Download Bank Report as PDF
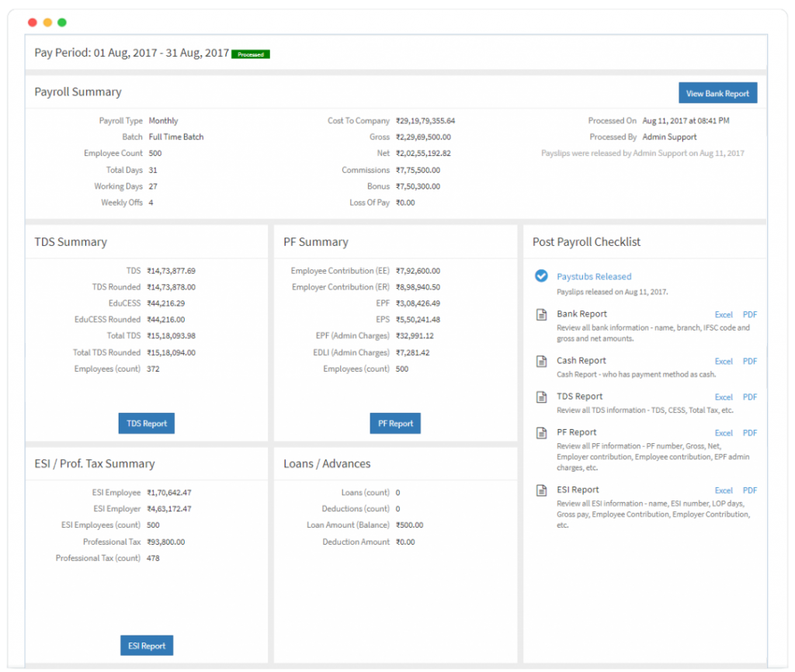This screenshot has height=672, width=795. click(x=750, y=314)
